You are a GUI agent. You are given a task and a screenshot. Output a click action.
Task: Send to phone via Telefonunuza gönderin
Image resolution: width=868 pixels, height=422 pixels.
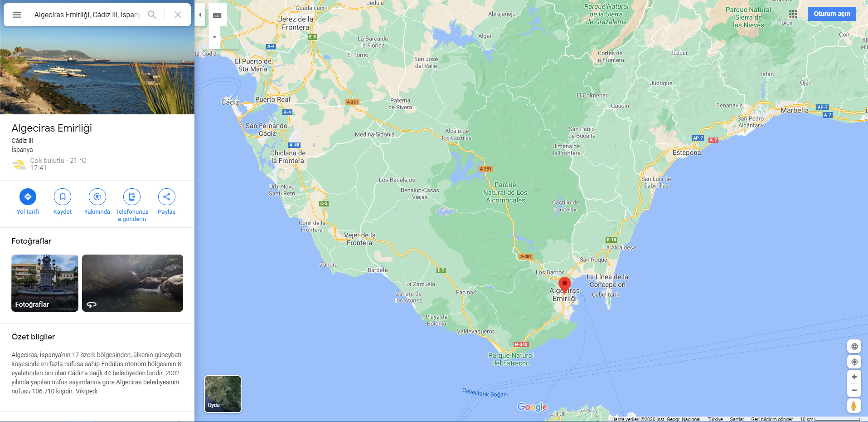point(132,196)
